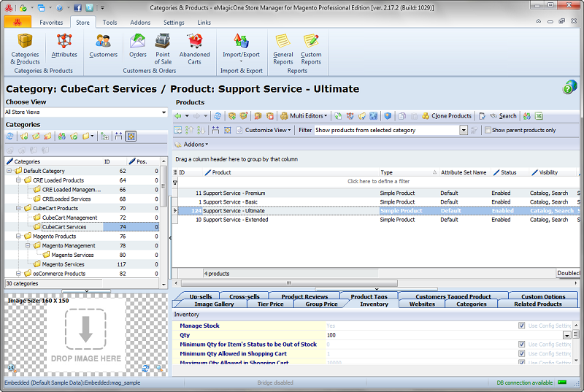Click the add product icon

(232, 116)
